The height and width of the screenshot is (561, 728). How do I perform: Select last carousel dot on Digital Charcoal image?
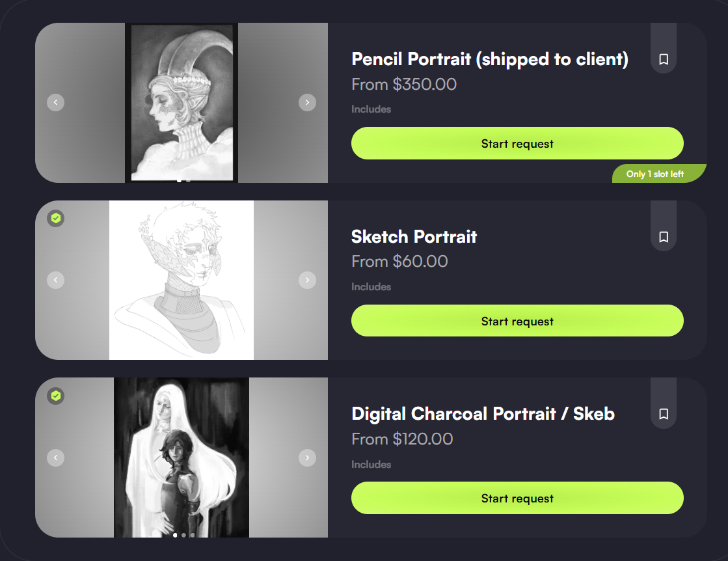click(x=193, y=535)
